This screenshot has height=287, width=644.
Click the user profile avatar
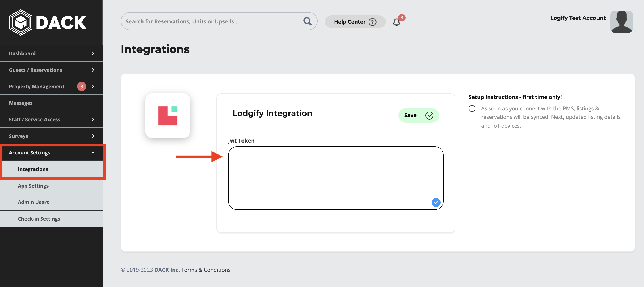click(621, 21)
